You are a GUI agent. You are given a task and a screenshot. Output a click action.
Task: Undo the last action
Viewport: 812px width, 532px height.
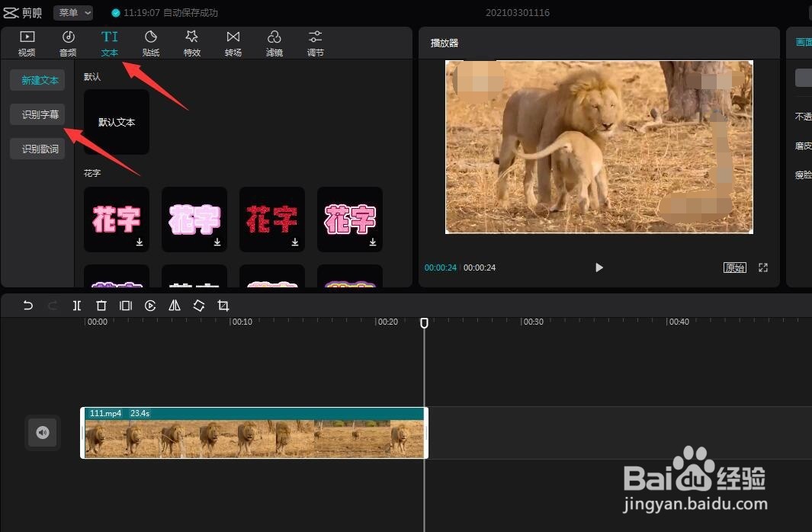[28, 306]
